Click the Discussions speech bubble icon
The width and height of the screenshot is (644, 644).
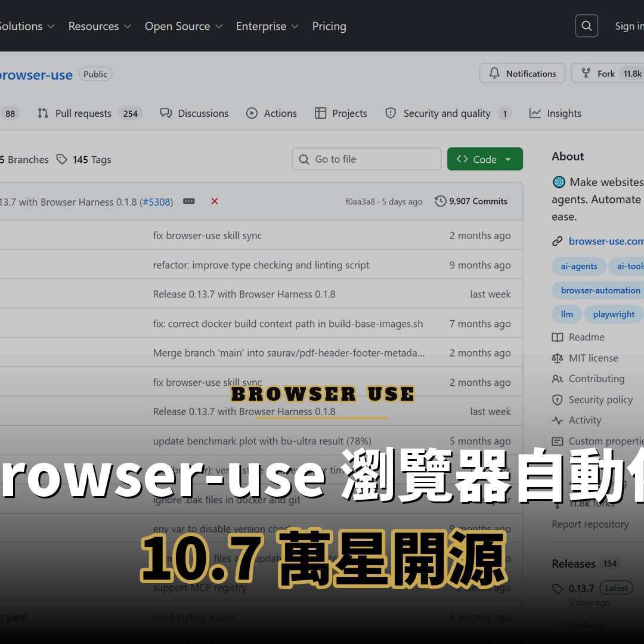pos(166,113)
